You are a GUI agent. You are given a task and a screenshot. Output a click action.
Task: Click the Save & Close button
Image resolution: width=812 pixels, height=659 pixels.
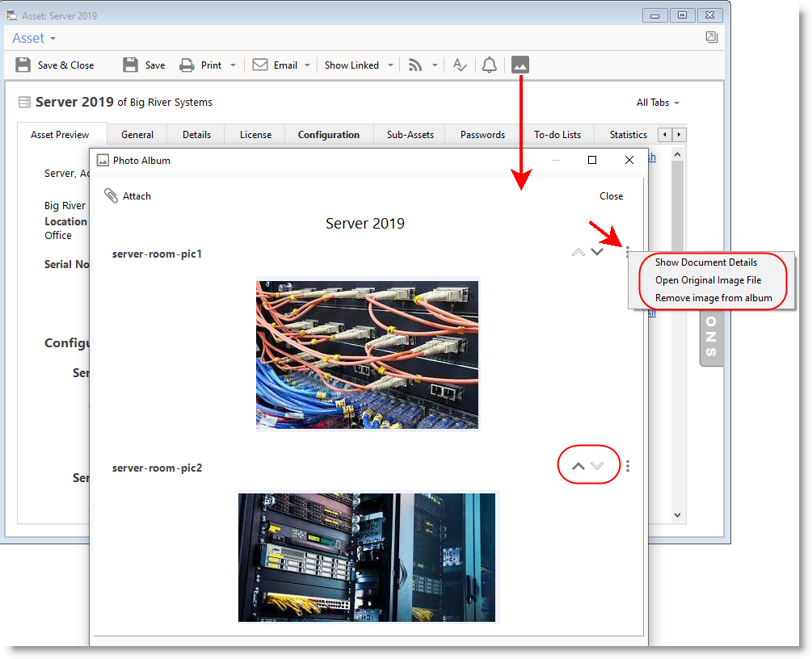(x=55, y=65)
